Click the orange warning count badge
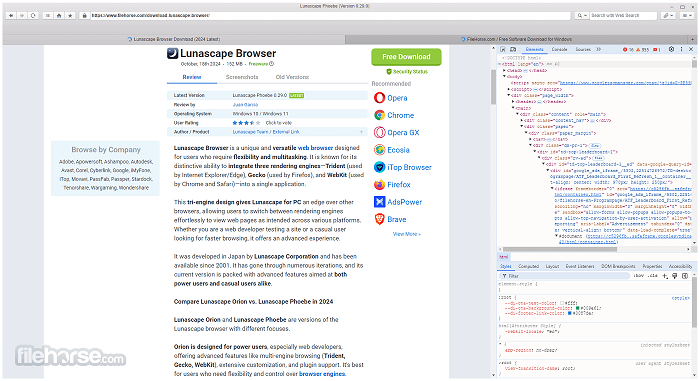This screenshot has width=700, height=381. click(x=642, y=50)
